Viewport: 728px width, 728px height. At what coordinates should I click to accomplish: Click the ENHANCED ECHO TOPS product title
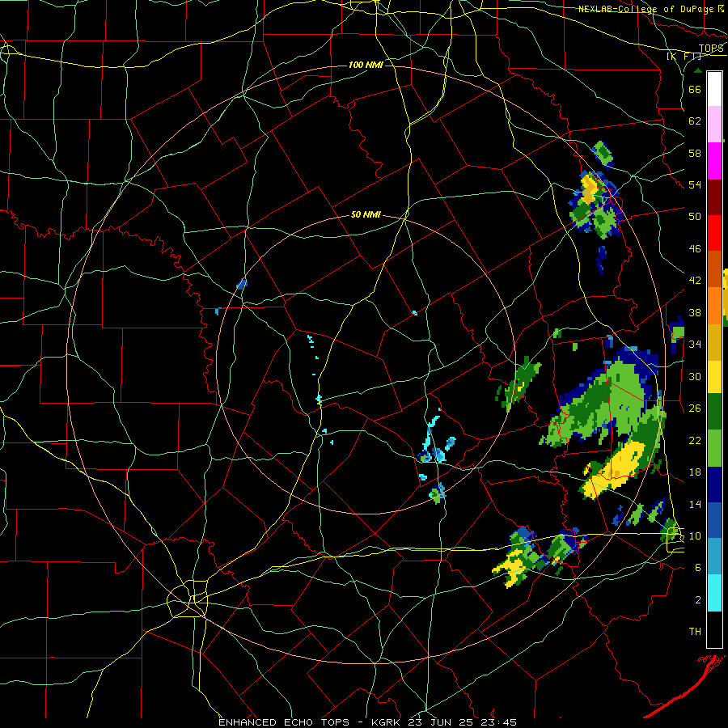click(284, 722)
